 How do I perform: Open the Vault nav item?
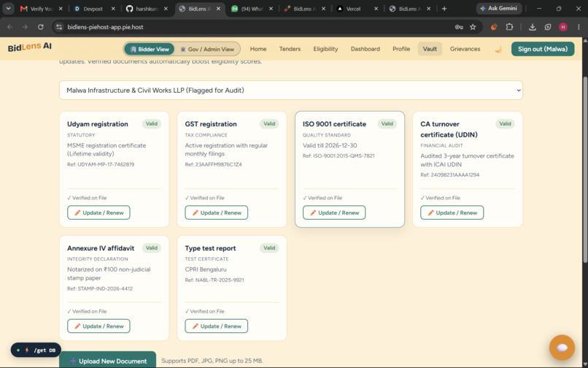click(x=430, y=49)
